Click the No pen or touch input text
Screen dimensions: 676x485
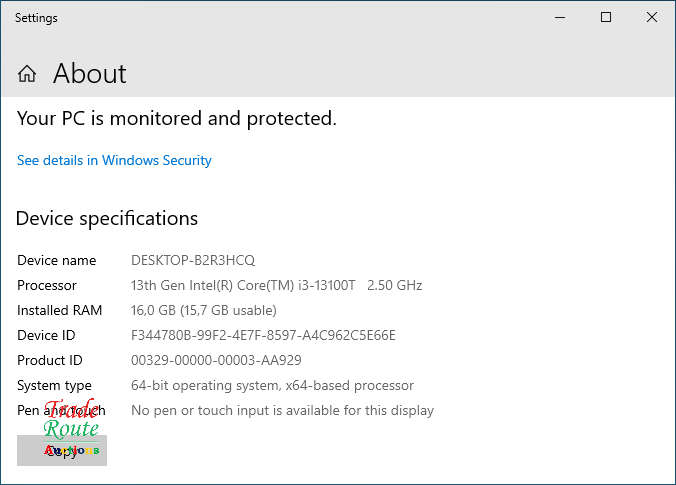[282, 410]
